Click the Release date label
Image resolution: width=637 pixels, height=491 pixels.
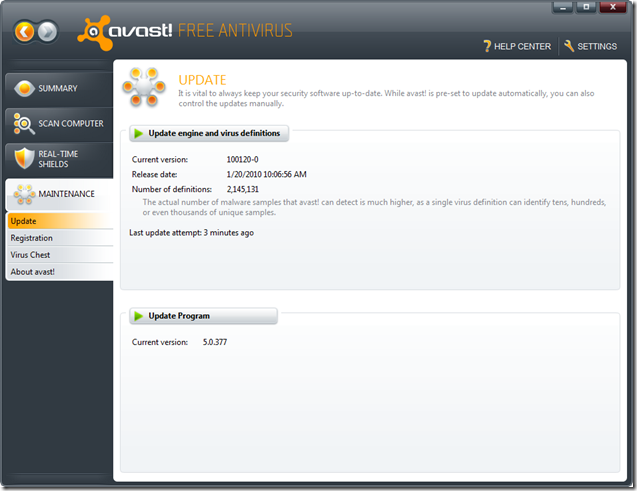(154, 175)
